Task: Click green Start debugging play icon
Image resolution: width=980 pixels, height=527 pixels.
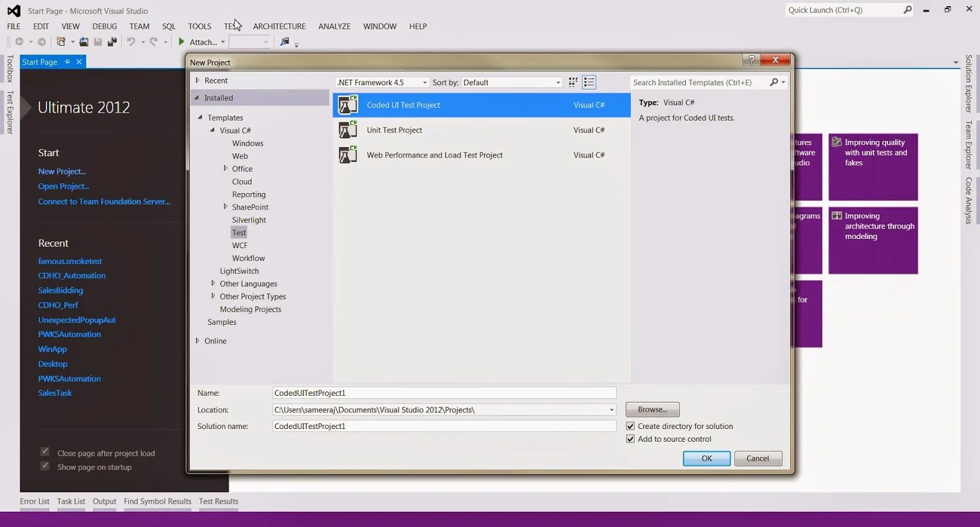Action: pyautogui.click(x=181, y=42)
